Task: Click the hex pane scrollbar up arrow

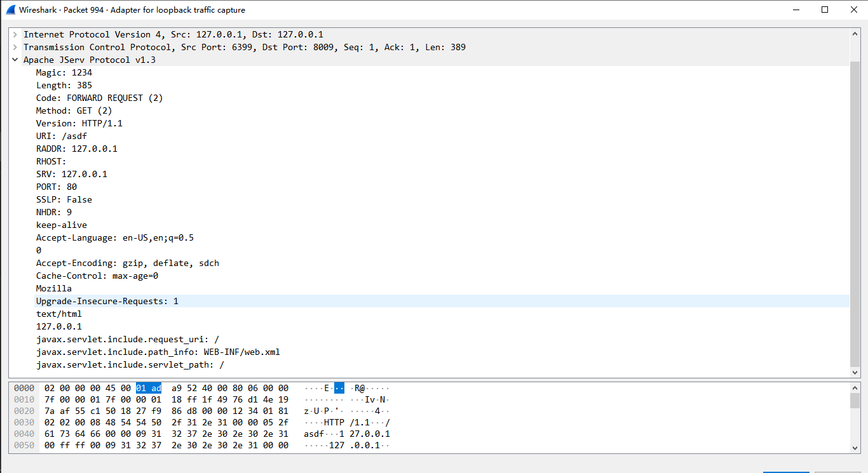Action: click(855, 387)
